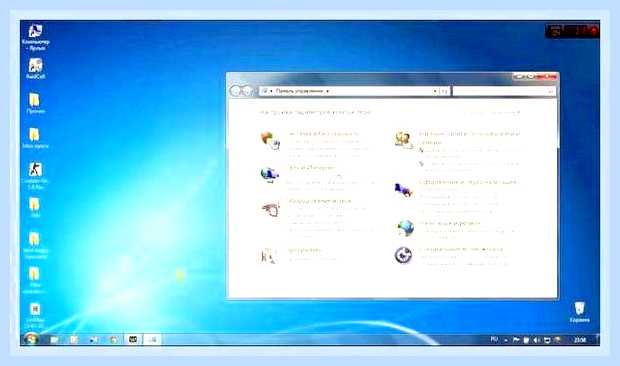Click the Система и безопасность heading link
Viewport: 620px width, 366px height.
coord(324,134)
